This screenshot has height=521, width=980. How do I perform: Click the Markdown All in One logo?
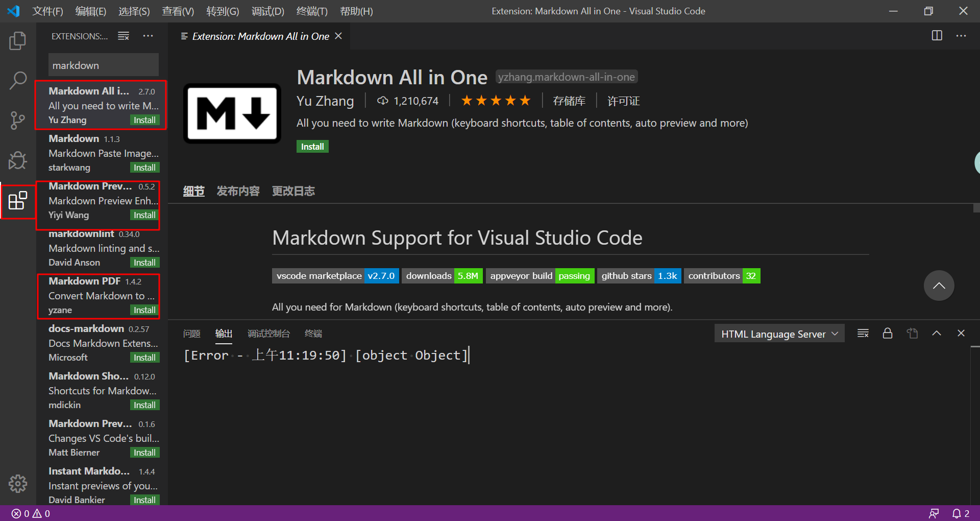[x=232, y=113]
